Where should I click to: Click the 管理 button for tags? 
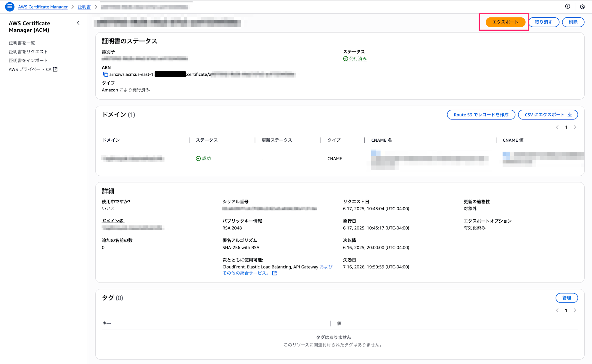point(567,298)
